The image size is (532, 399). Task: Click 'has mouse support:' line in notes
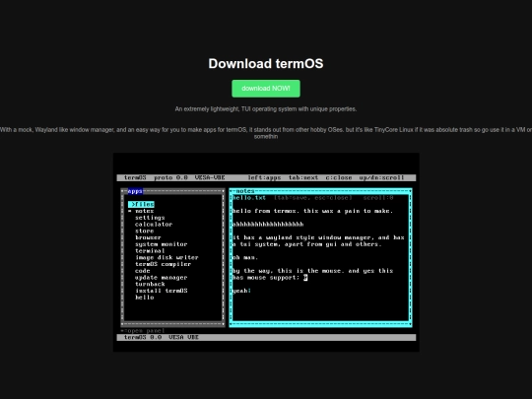pos(269,278)
